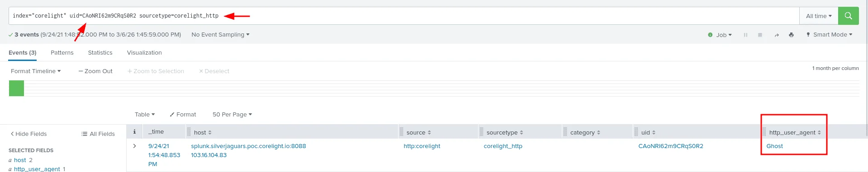Open Smart Mode dropdown

click(829, 35)
